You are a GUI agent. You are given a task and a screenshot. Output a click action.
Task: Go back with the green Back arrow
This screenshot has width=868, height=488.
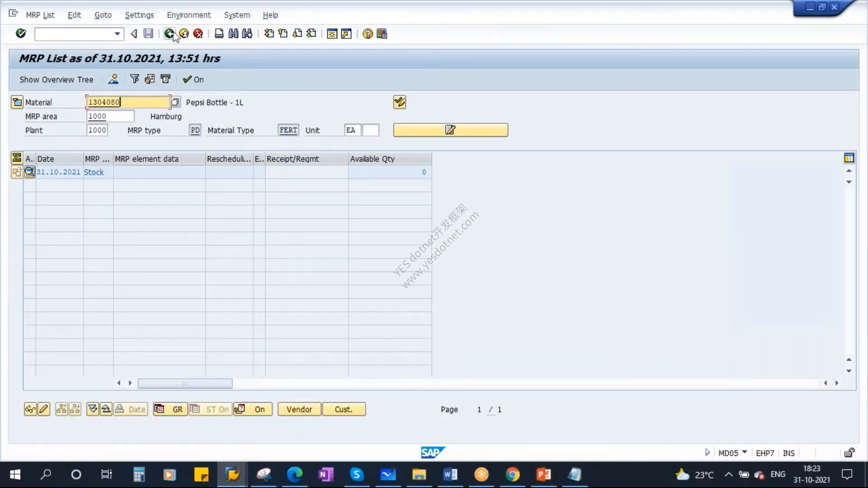pyautogui.click(x=169, y=33)
